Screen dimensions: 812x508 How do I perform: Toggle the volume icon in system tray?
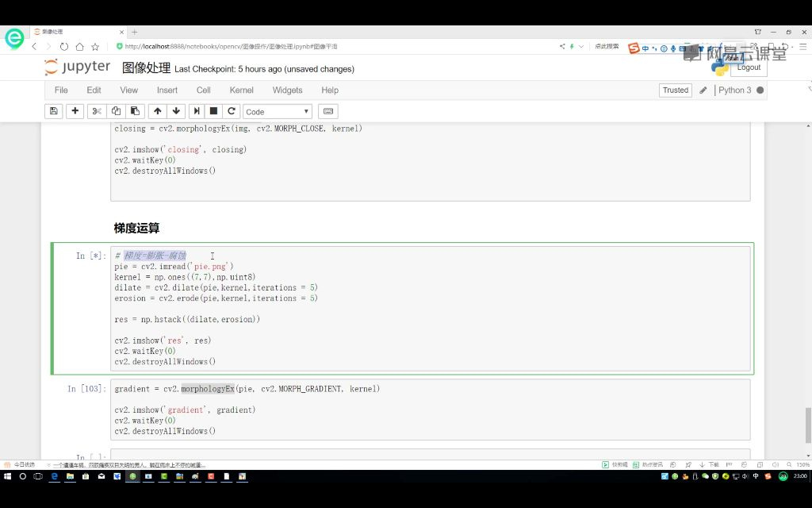(745, 476)
